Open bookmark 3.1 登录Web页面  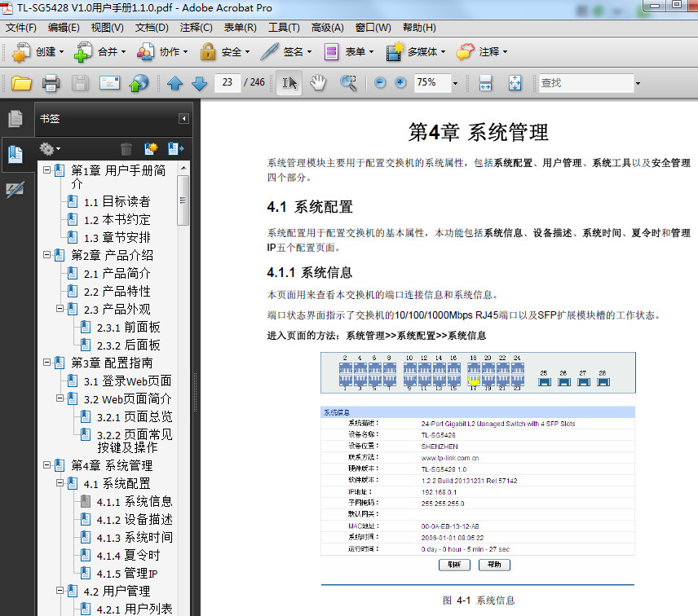click(x=127, y=381)
